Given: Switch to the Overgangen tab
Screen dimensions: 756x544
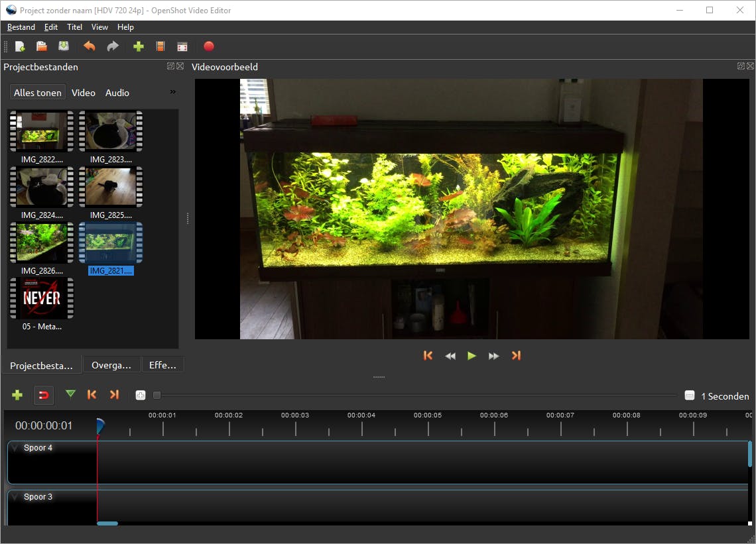Looking at the screenshot, I should 111,365.
